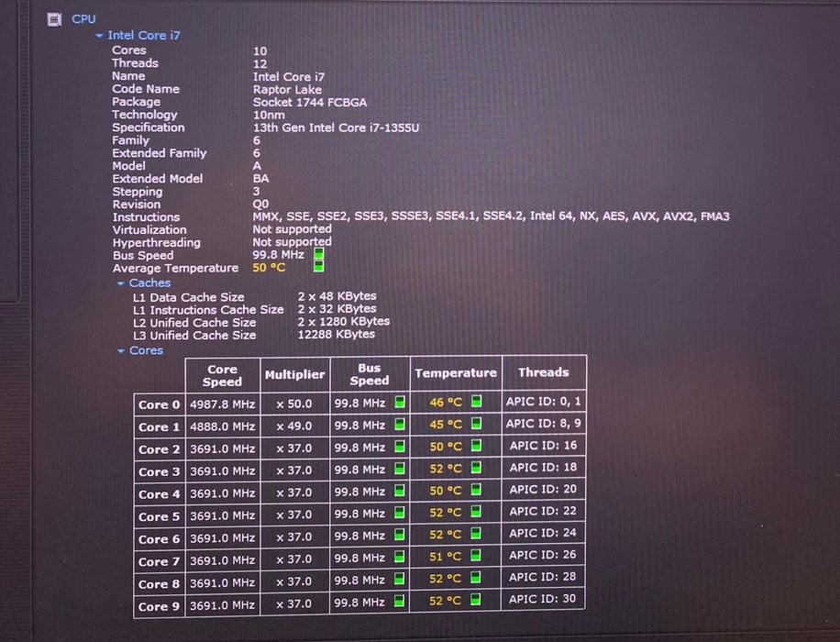Click Core 5 temperature green icon
The image size is (840, 642).
(476, 511)
